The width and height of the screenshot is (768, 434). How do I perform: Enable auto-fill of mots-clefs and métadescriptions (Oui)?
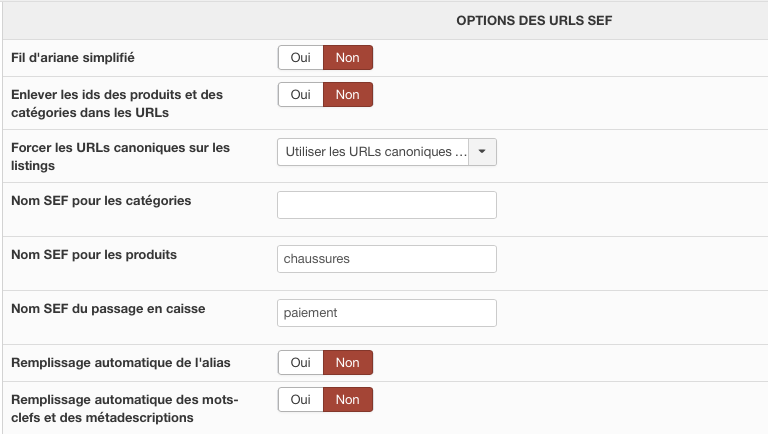[300, 400]
